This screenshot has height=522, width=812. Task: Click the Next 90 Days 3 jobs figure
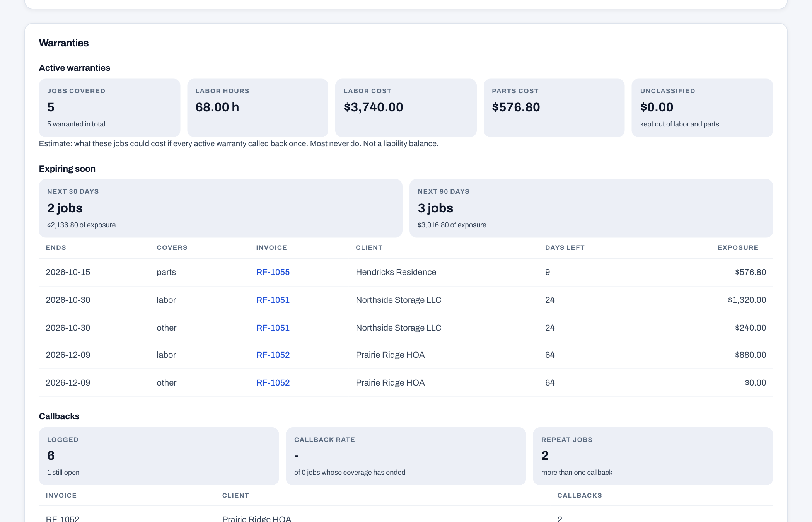pos(435,208)
